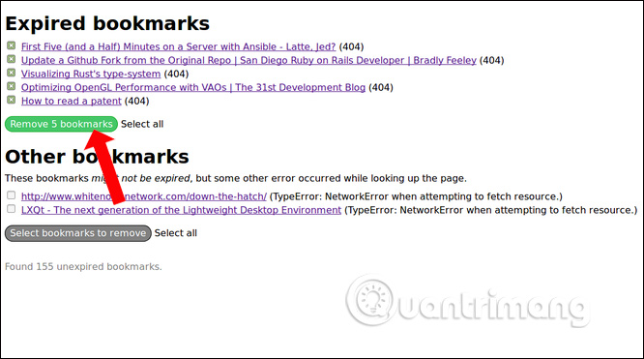The image size is (644, 359).
Task: Open the whitenoisenetwork.com down-the-hatch link
Action: (x=144, y=196)
